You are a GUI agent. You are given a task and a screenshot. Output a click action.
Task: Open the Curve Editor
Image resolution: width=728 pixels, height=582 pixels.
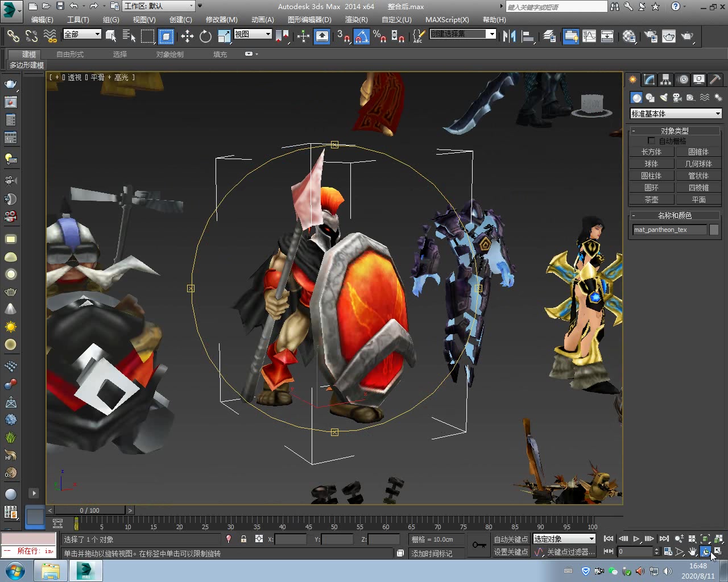coord(589,36)
